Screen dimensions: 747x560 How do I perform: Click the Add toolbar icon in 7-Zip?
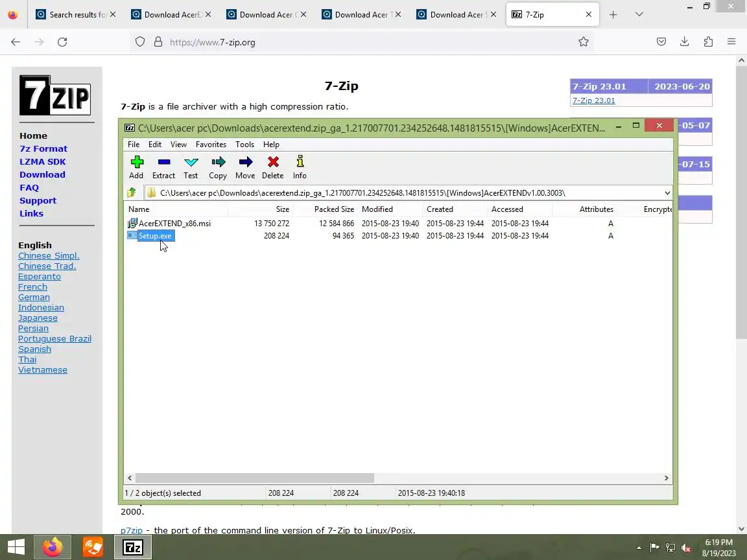pos(136,167)
